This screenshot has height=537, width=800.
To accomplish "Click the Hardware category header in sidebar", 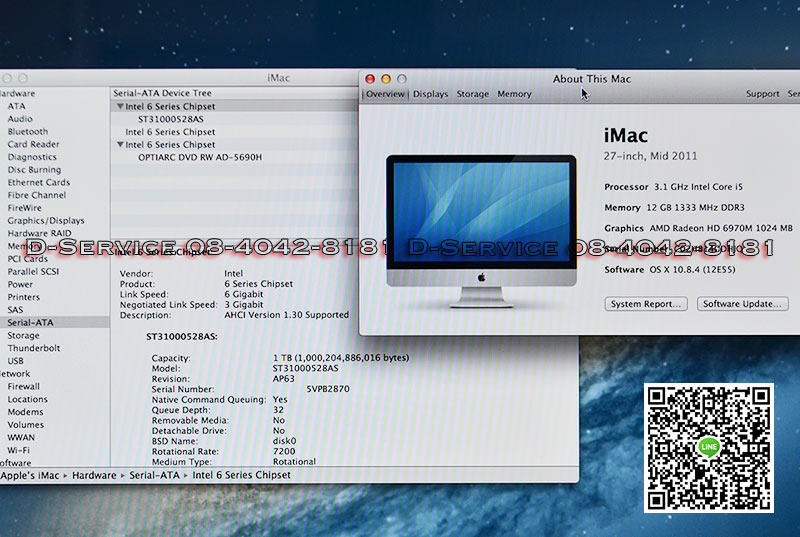I will (17, 93).
